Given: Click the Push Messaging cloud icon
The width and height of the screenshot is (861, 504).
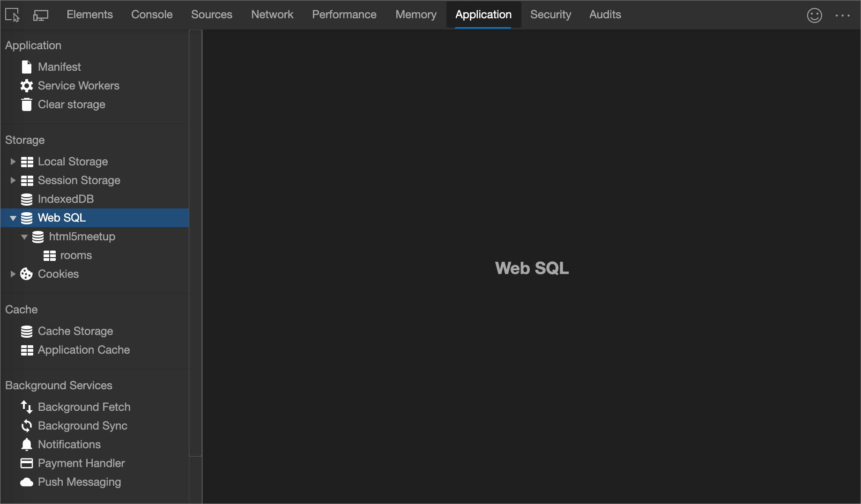Looking at the screenshot, I should 27,482.
